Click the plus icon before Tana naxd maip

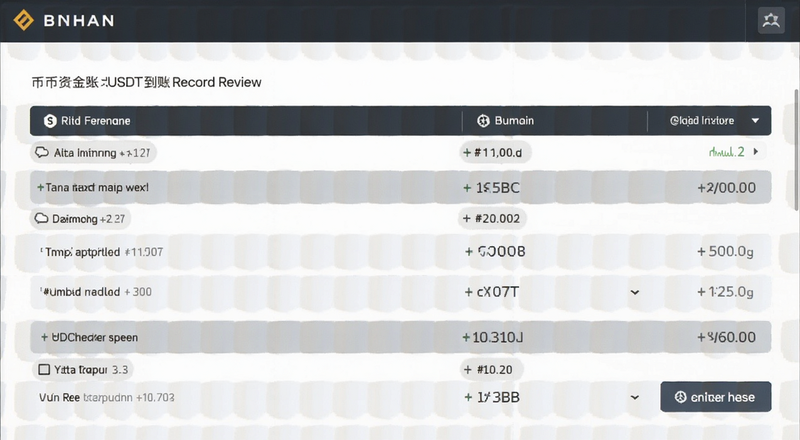point(40,187)
